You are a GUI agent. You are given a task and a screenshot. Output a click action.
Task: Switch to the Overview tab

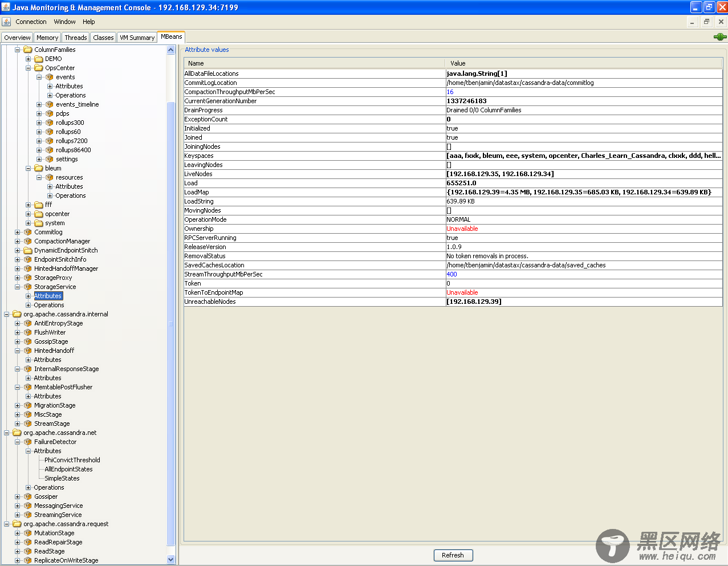pos(17,38)
